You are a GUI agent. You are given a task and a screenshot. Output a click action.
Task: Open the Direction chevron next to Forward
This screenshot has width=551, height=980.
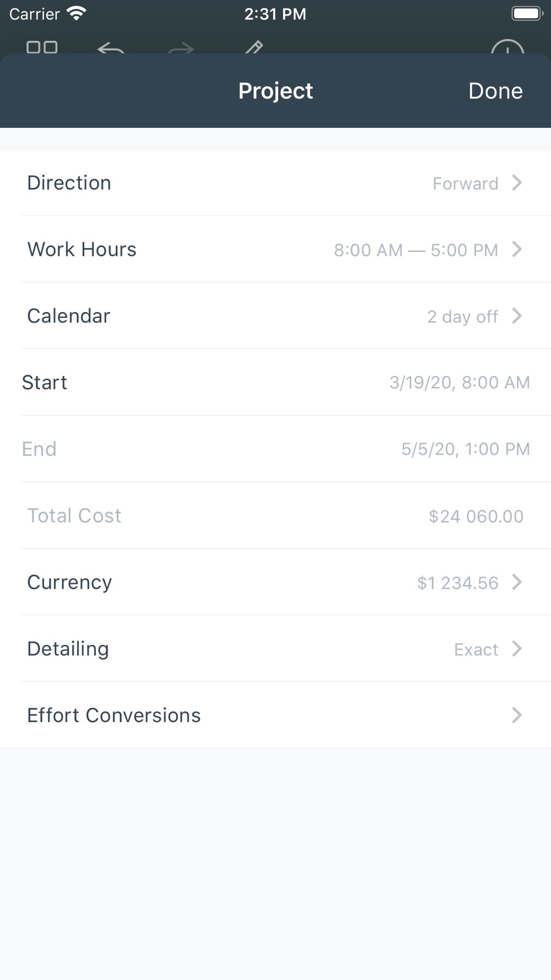[516, 182]
